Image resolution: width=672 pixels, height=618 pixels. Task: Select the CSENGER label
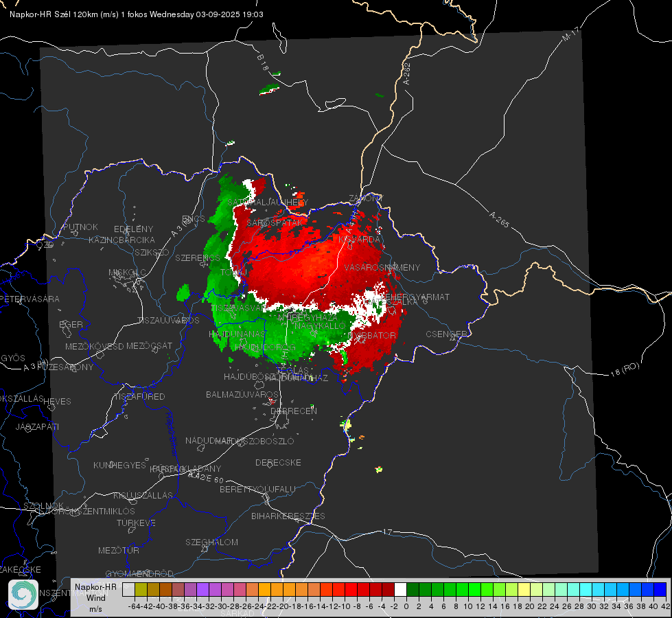[446, 334]
